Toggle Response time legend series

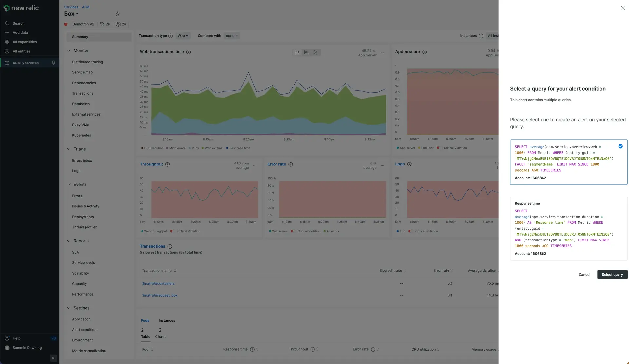238,148
